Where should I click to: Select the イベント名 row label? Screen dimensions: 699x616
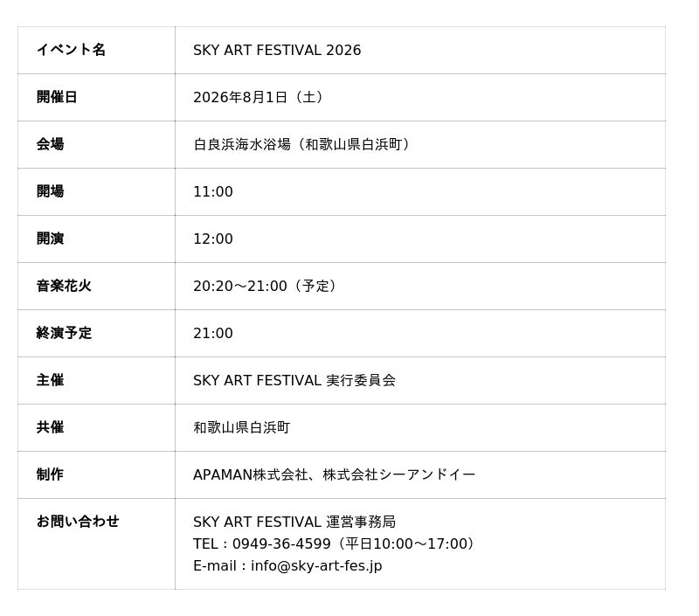(x=72, y=50)
